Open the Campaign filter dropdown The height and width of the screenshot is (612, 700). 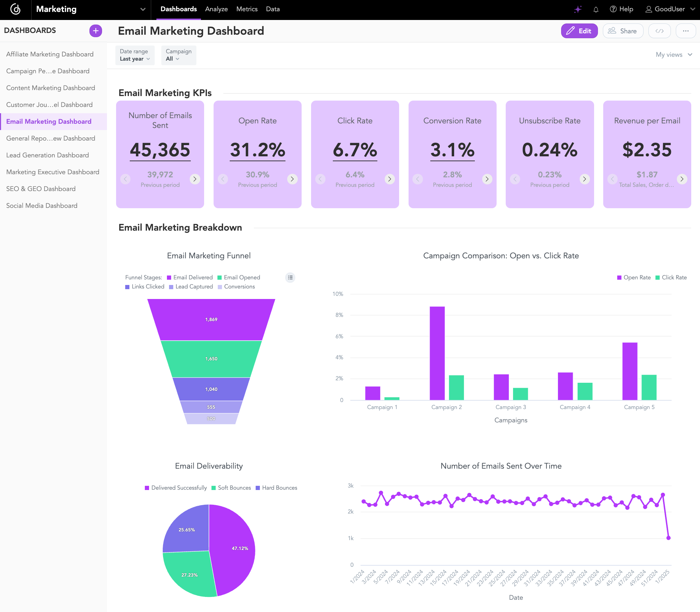(179, 55)
